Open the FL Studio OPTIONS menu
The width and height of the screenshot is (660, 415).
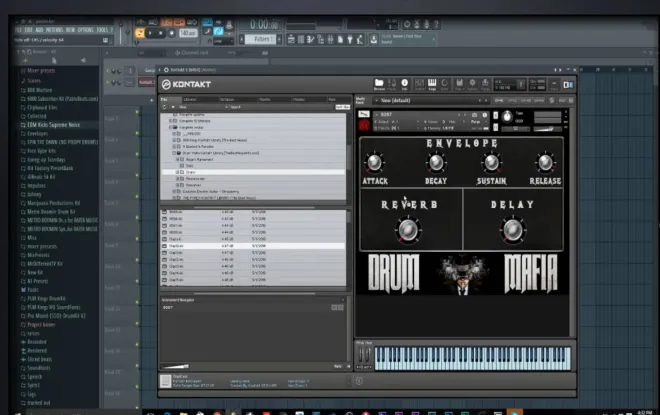pos(85,30)
